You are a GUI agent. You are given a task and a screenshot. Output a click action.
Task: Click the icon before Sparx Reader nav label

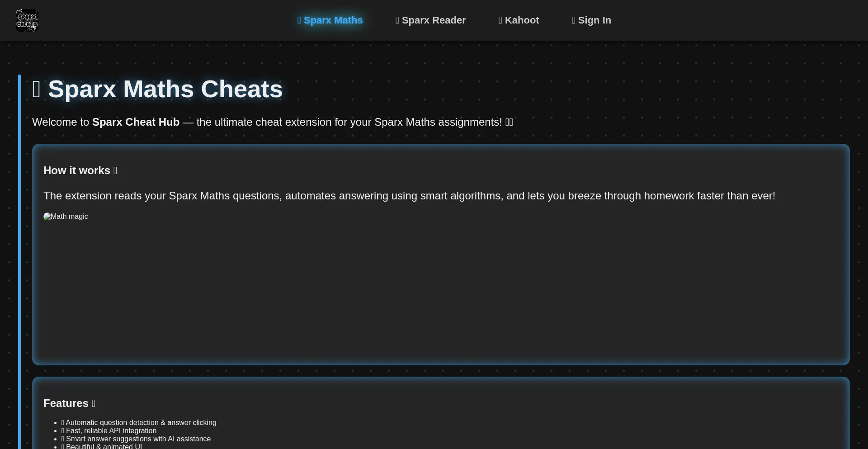point(397,20)
